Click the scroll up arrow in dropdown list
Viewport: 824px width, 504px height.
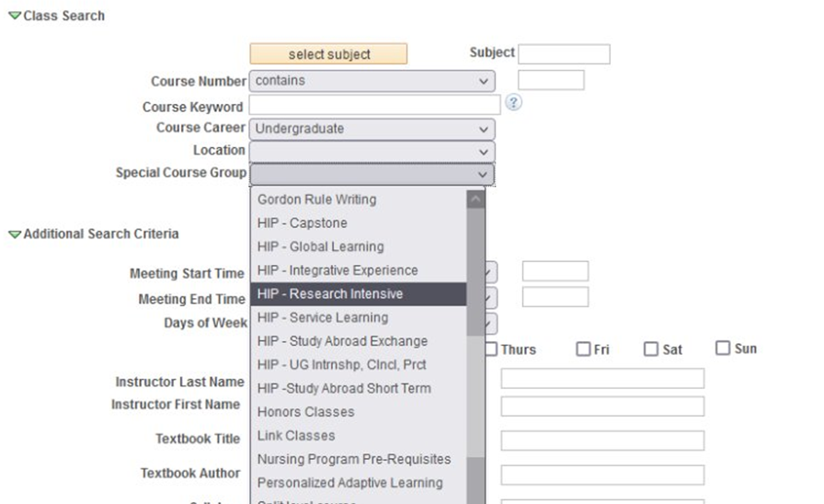[x=475, y=200]
